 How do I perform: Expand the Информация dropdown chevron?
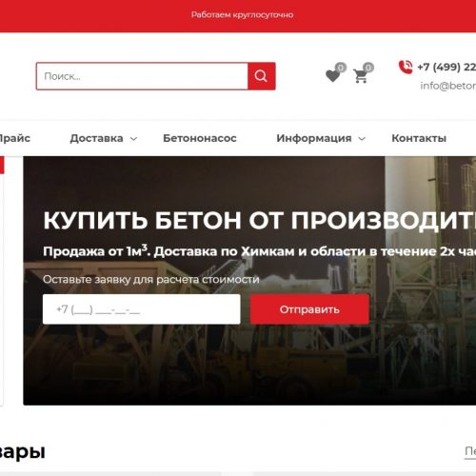(362, 139)
